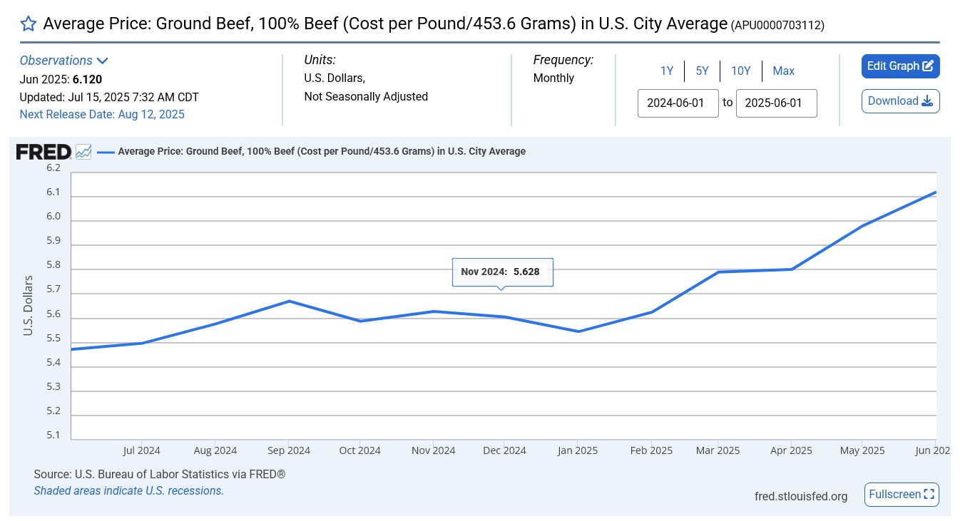Select the Max date range
Image resolution: width=980 pixels, height=521 pixels.
784,71
